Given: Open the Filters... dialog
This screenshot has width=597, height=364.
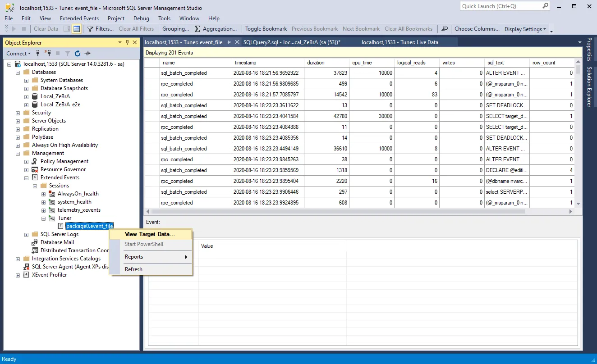Looking at the screenshot, I should tap(100, 29).
